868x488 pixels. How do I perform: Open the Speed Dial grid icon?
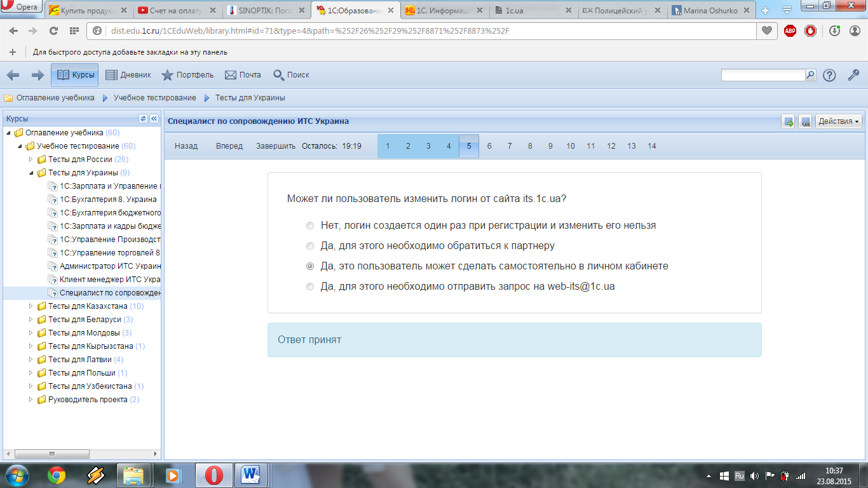(x=74, y=31)
